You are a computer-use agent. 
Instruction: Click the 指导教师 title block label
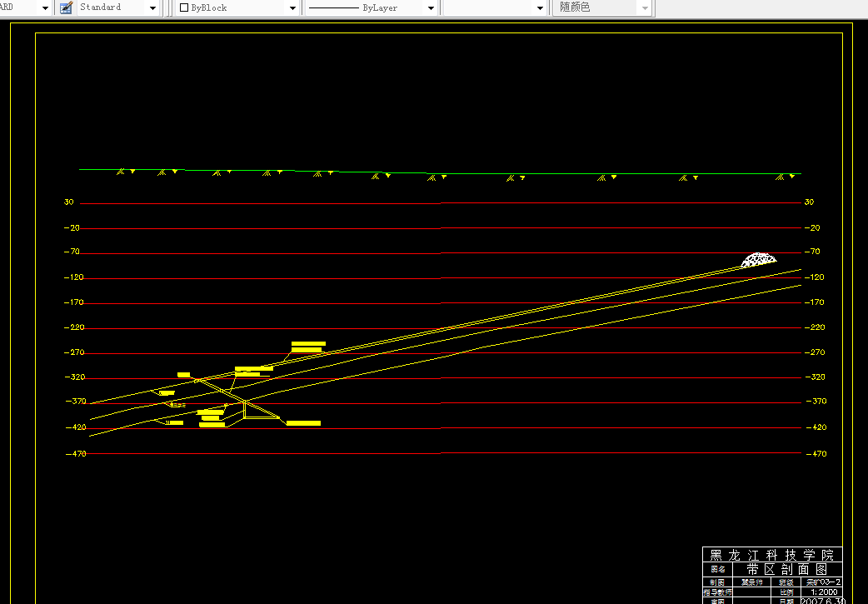(717, 592)
